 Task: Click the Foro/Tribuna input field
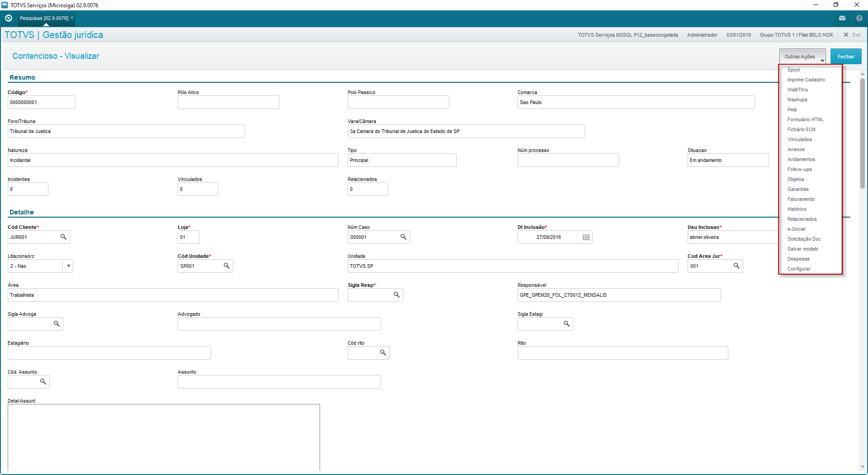point(126,131)
